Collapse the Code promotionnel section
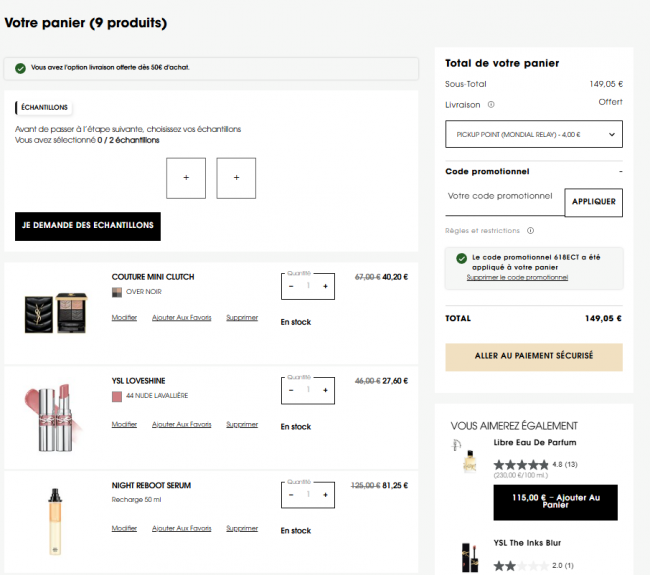 621,171
